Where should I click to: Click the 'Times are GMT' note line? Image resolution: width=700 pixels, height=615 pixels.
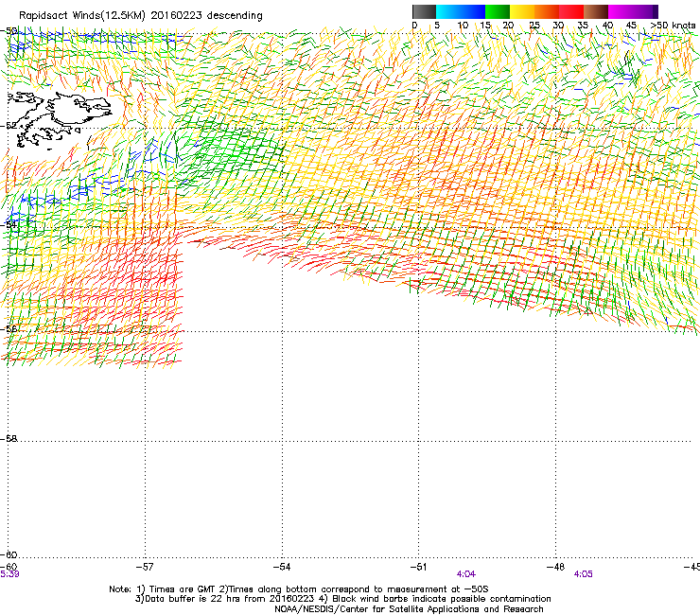click(x=299, y=589)
